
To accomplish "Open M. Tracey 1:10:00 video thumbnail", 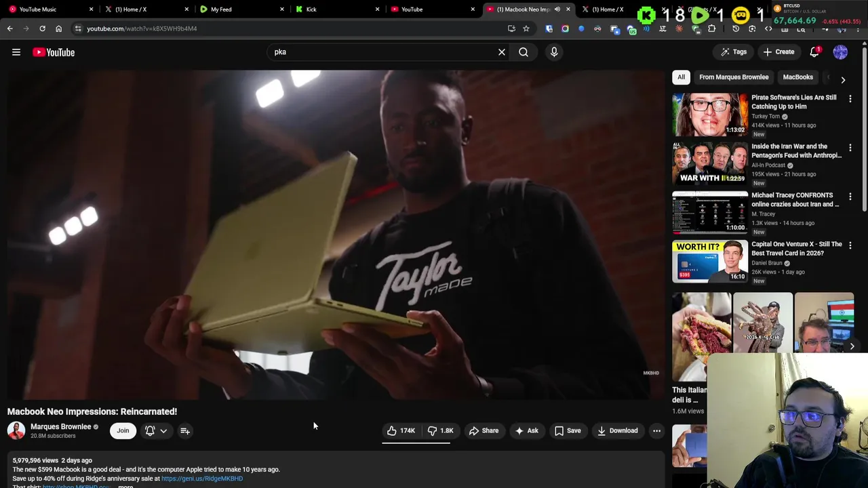I will [x=710, y=212].
